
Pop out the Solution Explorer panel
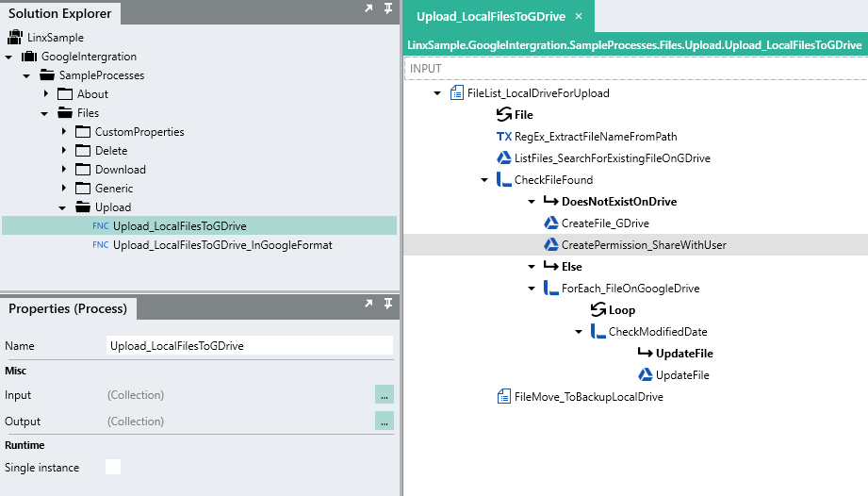pyautogui.click(x=368, y=8)
